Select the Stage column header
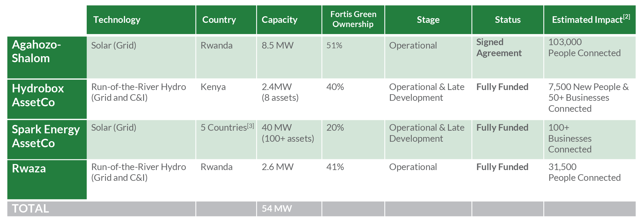The height and width of the screenshot is (222, 644). click(x=428, y=20)
